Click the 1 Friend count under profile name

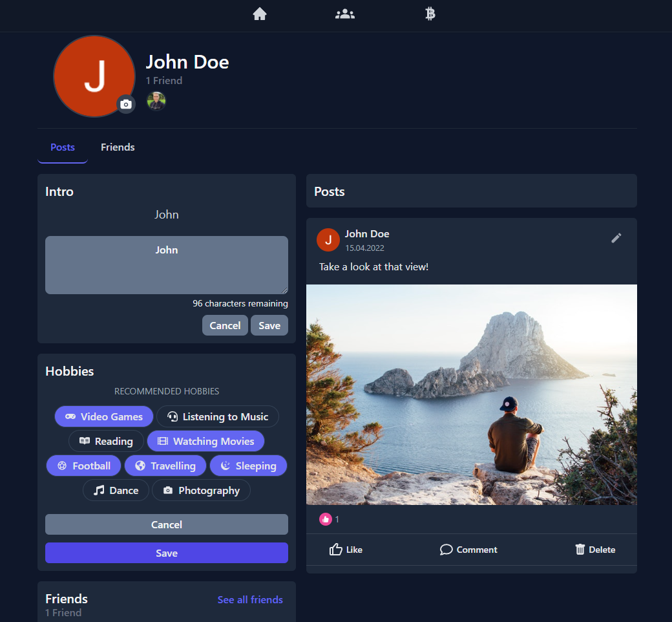tap(164, 81)
